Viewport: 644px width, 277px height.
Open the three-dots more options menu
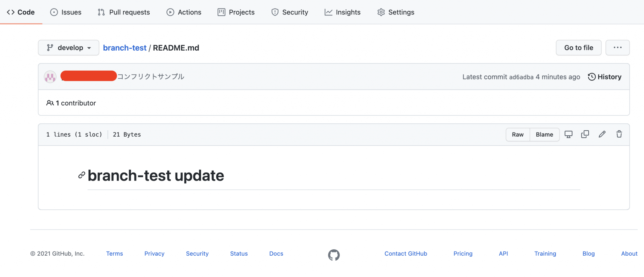coord(617,48)
